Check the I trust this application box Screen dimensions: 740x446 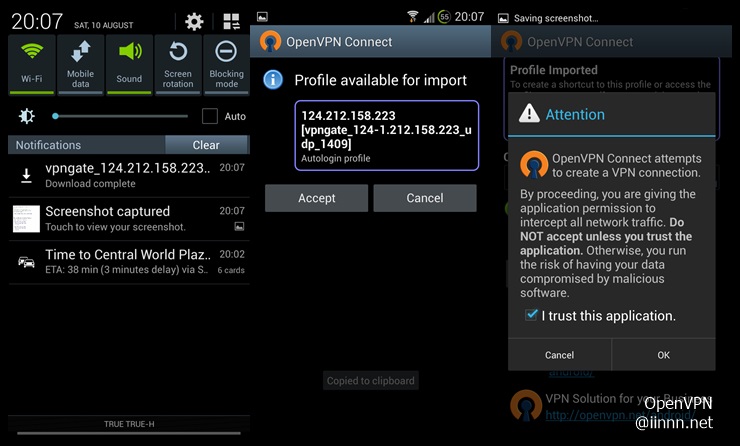(x=532, y=315)
